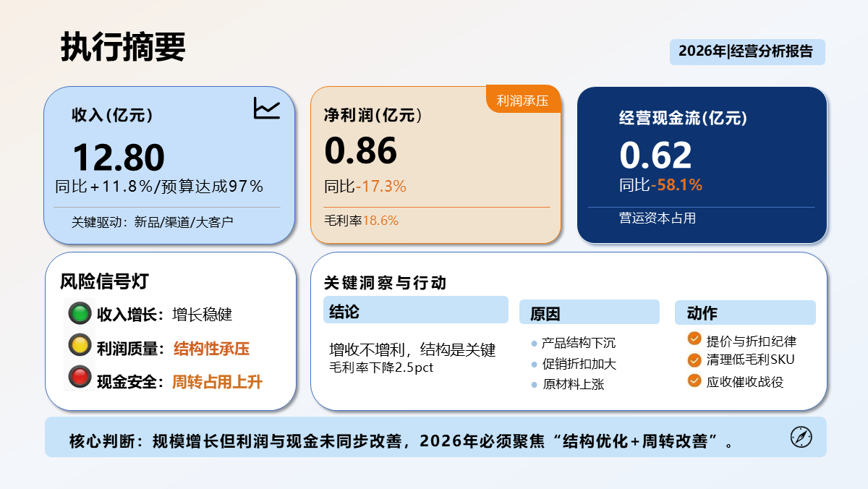Click the compass icon in bottom banner

point(801,437)
